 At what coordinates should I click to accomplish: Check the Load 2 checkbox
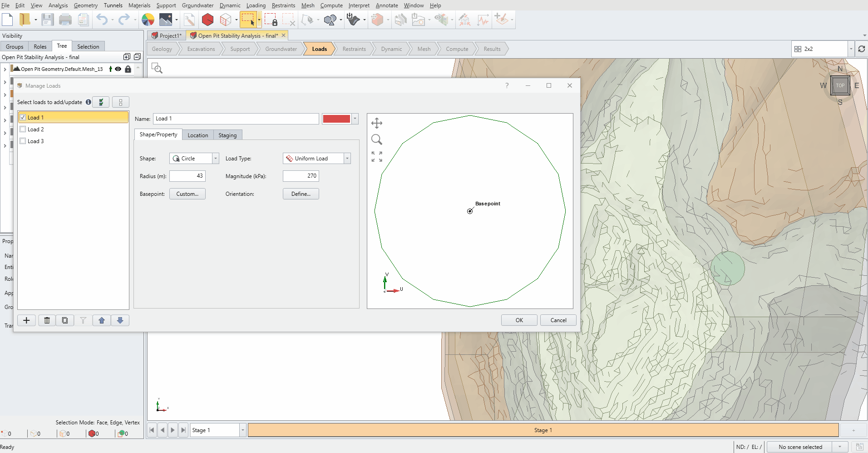pos(23,129)
